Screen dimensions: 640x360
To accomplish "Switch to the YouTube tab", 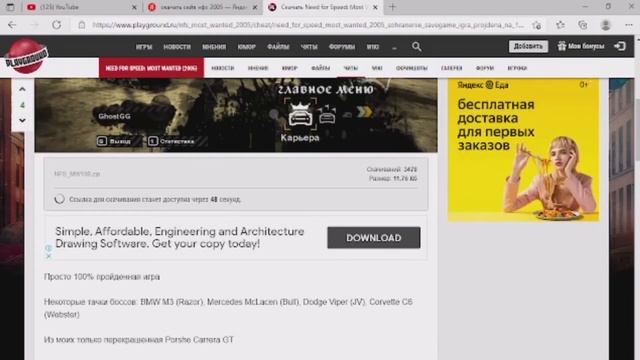I will (x=82, y=7).
